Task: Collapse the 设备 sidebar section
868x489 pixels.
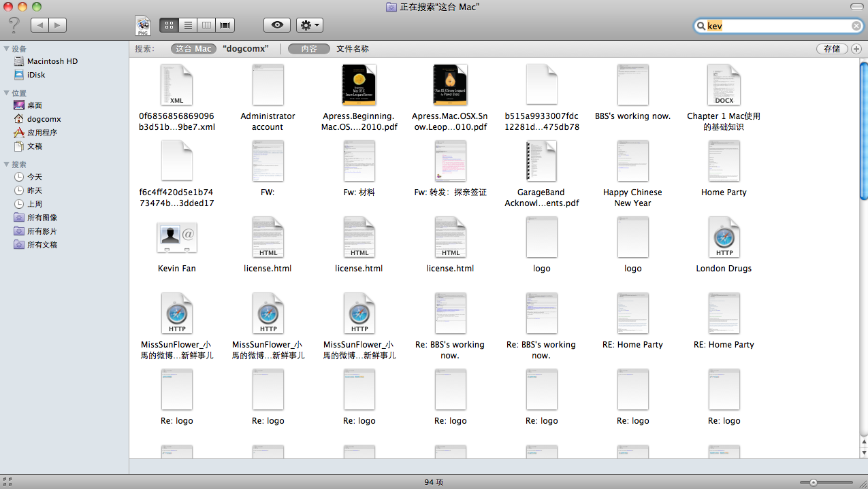Action: click(x=7, y=49)
